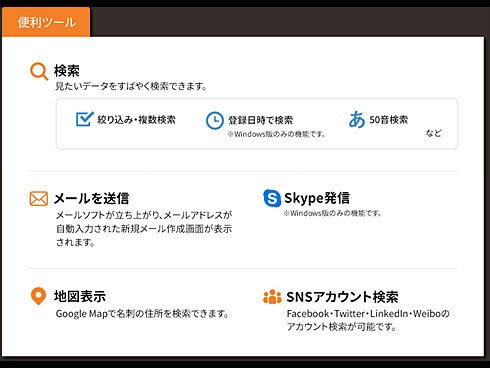The image size is (490, 368).
Task: Click the blue あ 50音検索 icon
Action: pyautogui.click(x=357, y=119)
